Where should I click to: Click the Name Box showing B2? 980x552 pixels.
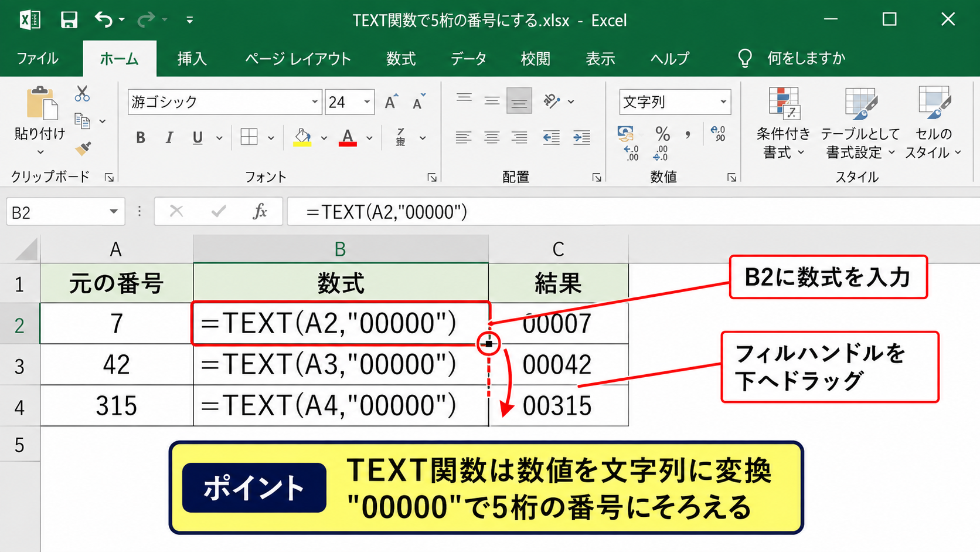click(x=65, y=212)
